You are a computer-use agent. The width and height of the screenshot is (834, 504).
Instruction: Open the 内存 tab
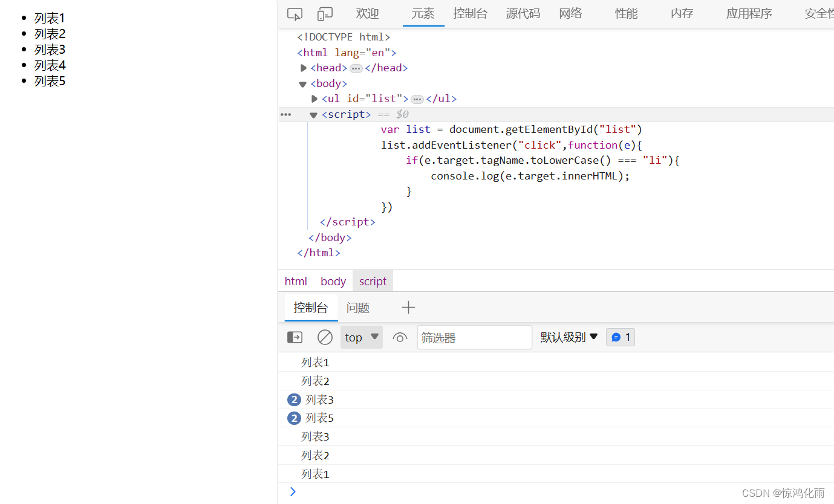pyautogui.click(x=682, y=13)
